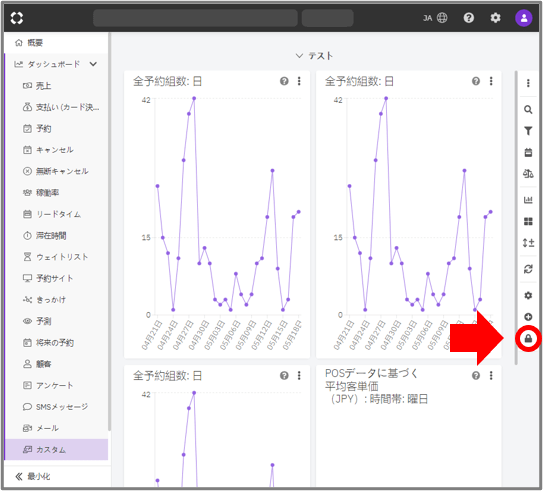Open help for first 全予約組数: 日 chart
Image resolution: width=543 pixels, height=491 pixels.
click(x=284, y=81)
